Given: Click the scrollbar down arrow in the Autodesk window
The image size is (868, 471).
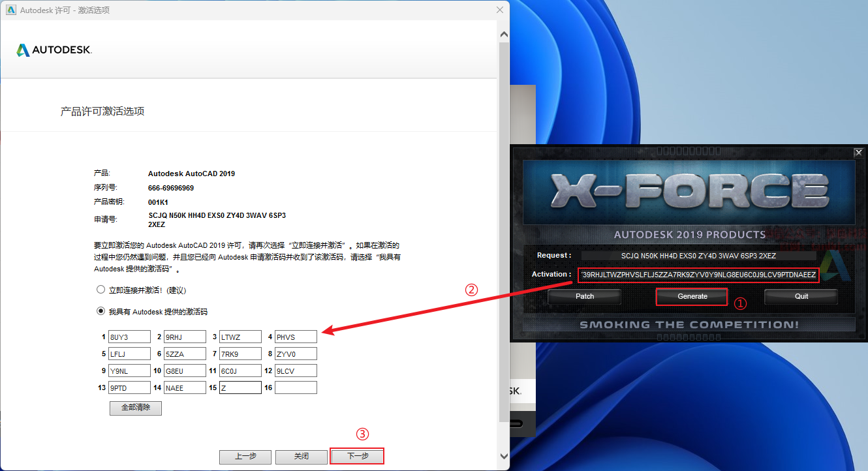Looking at the screenshot, I should pos(503,456).
